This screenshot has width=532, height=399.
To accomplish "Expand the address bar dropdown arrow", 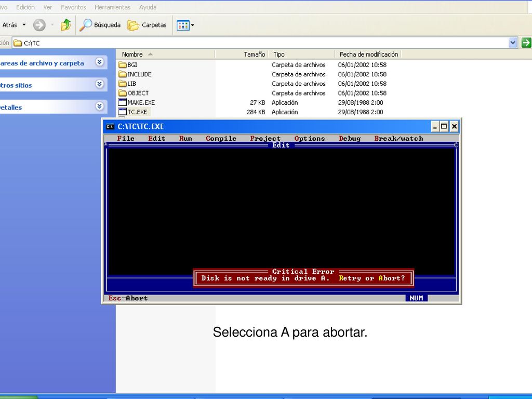I will tap(513, 43).
